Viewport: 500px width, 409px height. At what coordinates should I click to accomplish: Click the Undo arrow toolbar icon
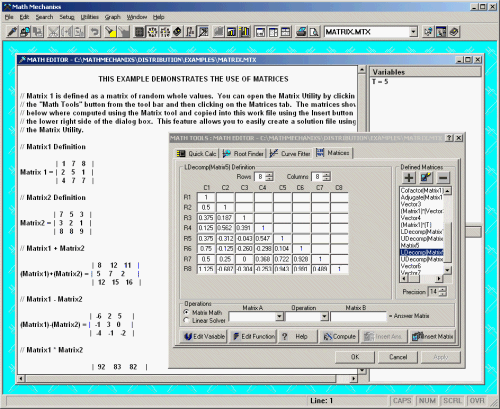(95, 32)
